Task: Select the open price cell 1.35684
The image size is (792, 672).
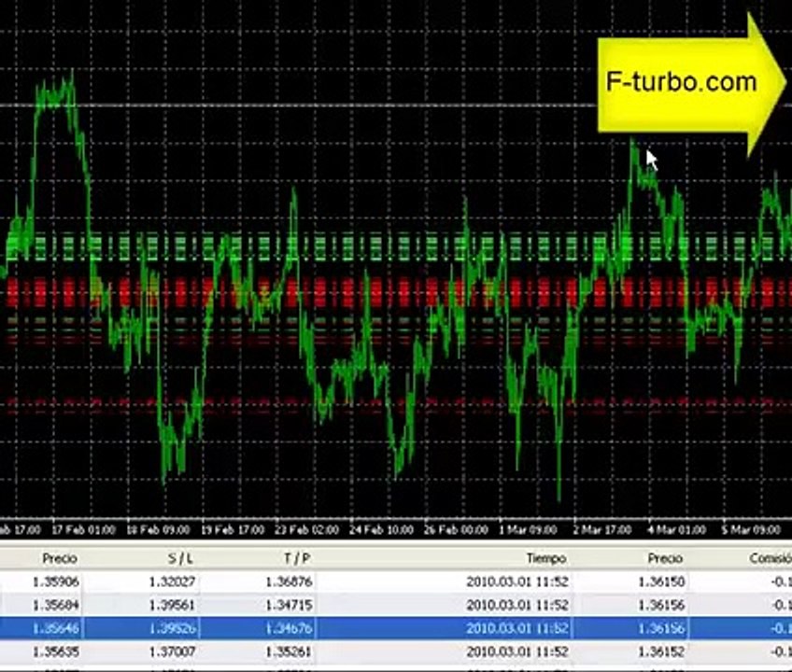Action: [x=55, y=605]
